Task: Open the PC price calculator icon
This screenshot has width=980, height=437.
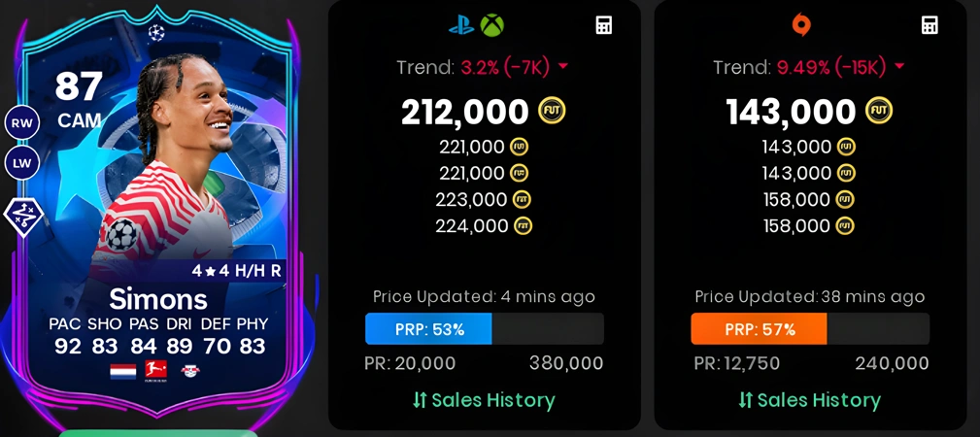Action: pos(929,25)
